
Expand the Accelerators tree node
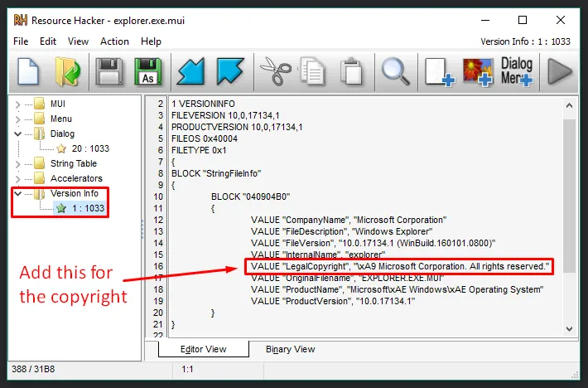coord(17,178)
